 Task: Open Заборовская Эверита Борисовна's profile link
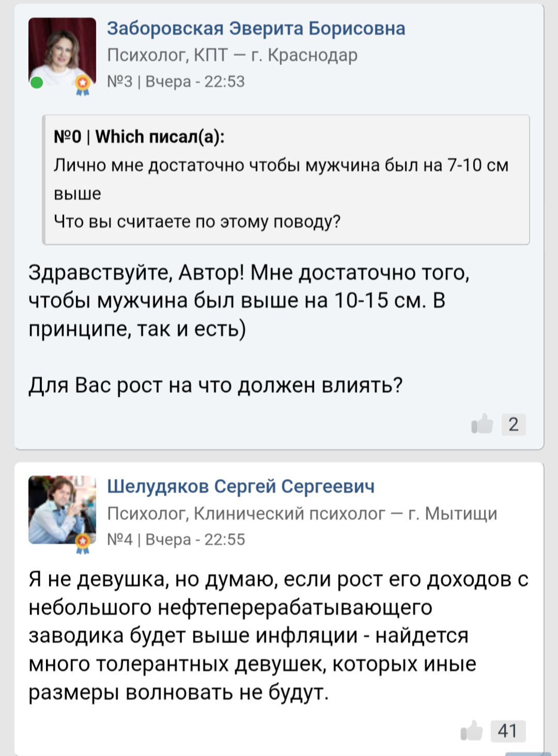(256, 28)
